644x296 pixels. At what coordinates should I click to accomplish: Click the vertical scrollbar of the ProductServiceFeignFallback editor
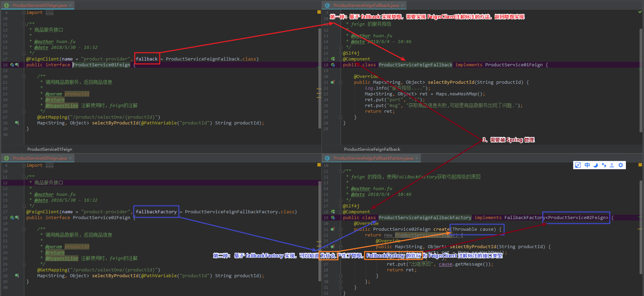641,80
